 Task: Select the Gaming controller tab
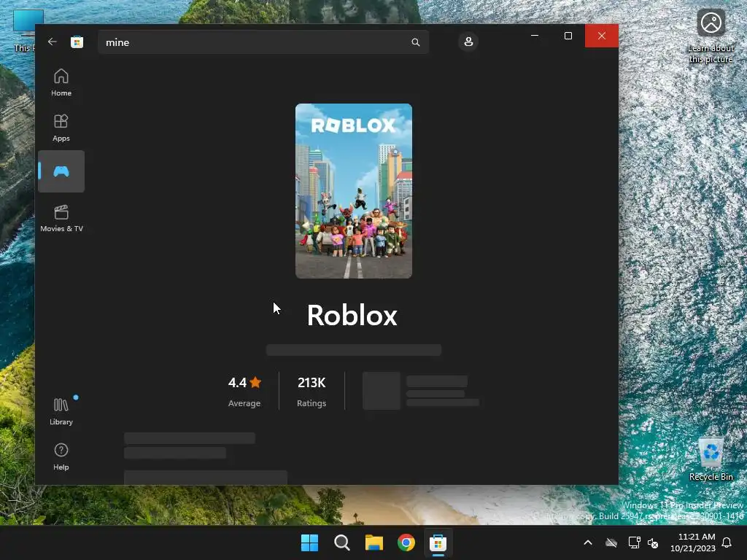[x=61, y=171]
